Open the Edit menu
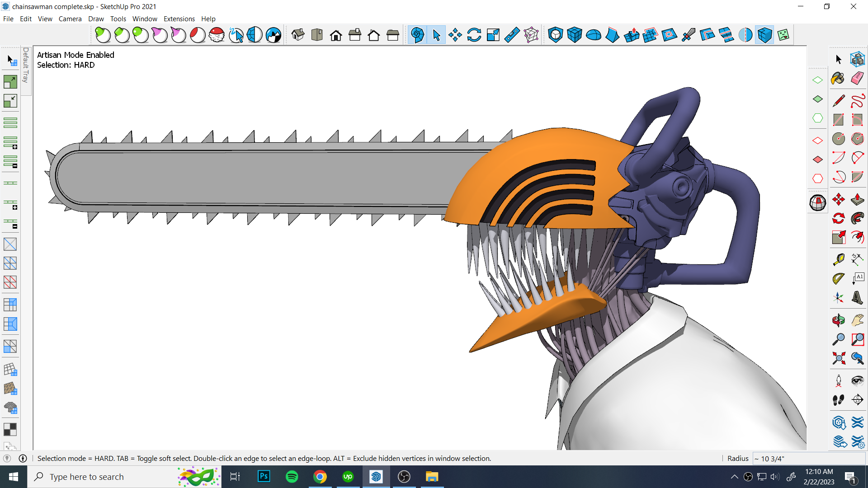This screenshot has height=488, width=868. click(26, 19)
